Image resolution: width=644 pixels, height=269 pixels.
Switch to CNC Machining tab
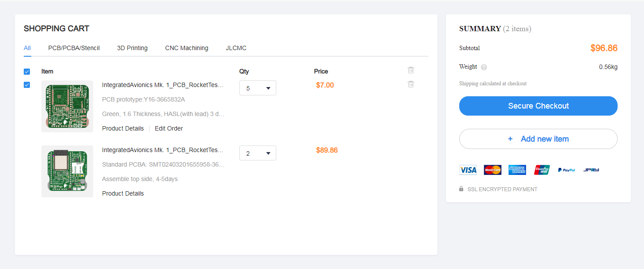click(187, 48)
